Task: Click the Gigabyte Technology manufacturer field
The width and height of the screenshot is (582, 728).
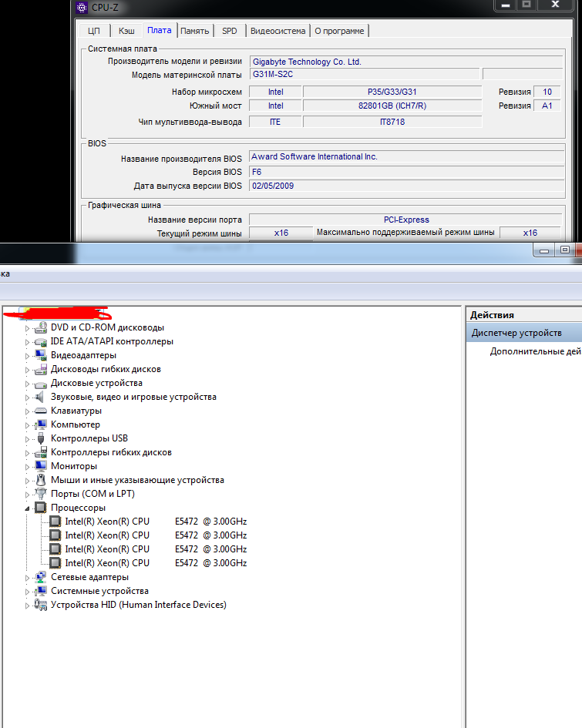Action: 406,62
